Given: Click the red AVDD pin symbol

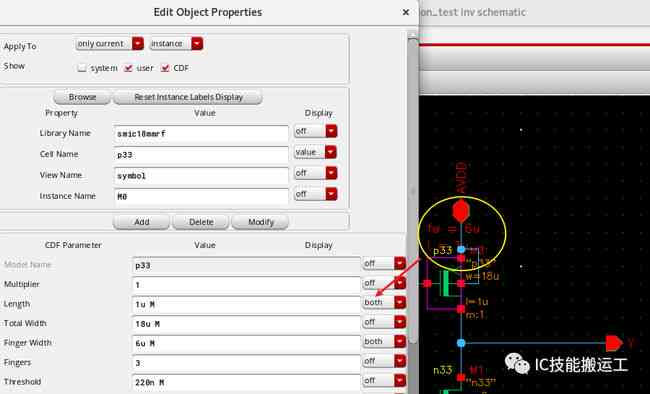Looking at the screenshot, I should pos(461,211).
